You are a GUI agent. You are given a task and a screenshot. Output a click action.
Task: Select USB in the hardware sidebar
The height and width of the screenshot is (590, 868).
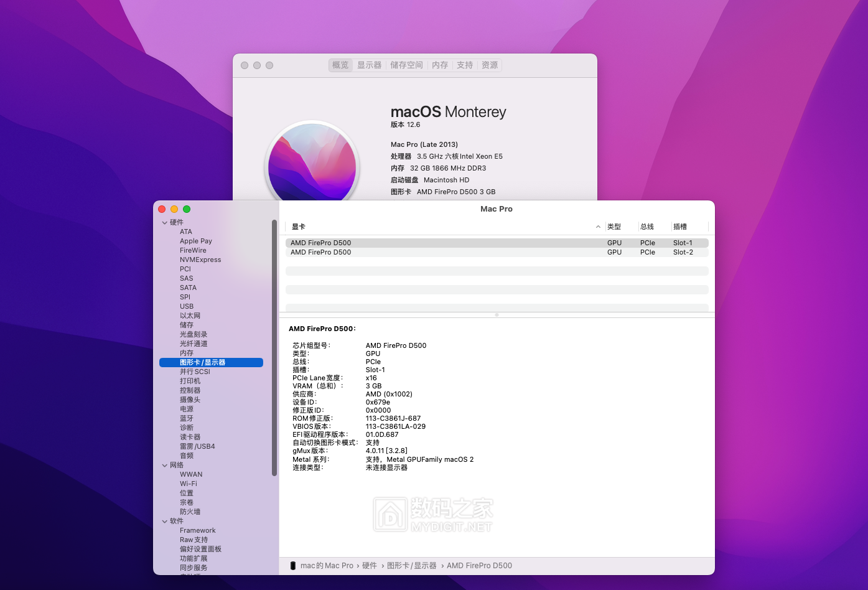[185, 306]
